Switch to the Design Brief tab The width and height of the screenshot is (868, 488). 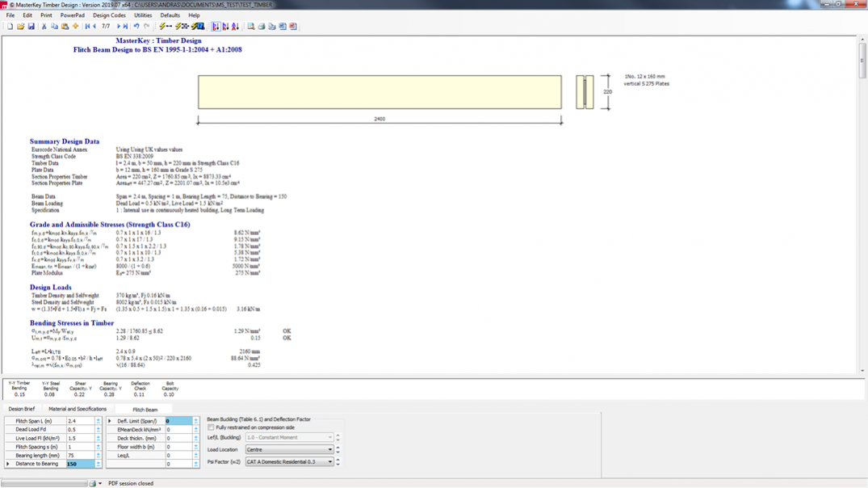click(x=22, y=409)
